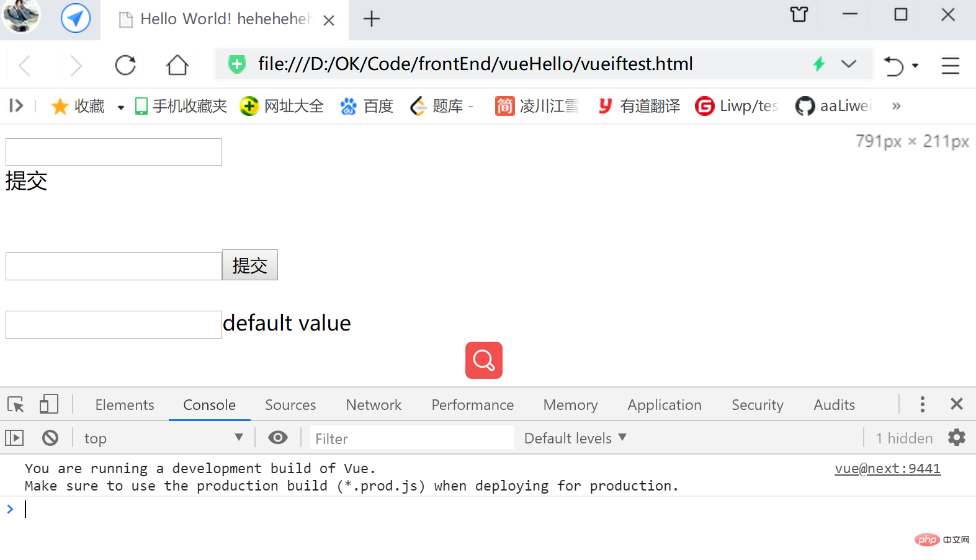The image size is (976, 560).
Task: Click the 1 hidden messages label
Action: pyautogui.click(x=904, y=438)
